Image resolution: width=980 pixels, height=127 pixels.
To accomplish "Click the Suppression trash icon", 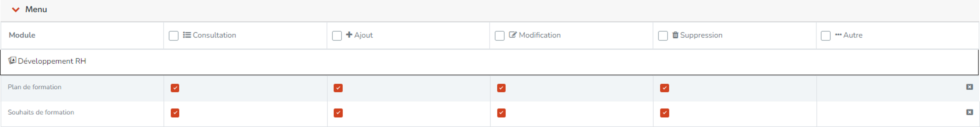I will click(675, 35).
